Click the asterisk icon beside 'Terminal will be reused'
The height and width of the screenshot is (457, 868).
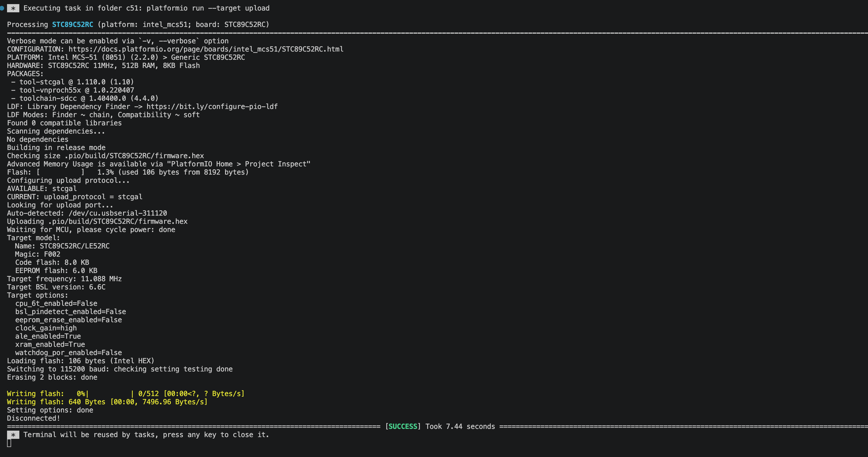(x=13, y=435)
